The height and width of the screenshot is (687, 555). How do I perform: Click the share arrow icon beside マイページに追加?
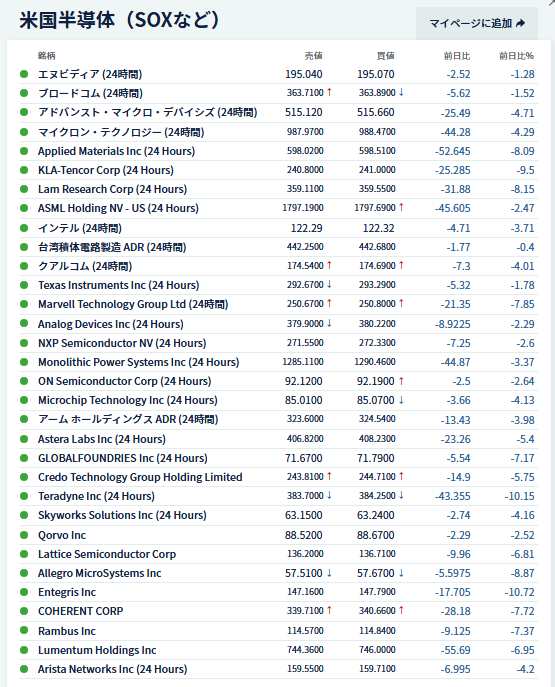point(520,23)
